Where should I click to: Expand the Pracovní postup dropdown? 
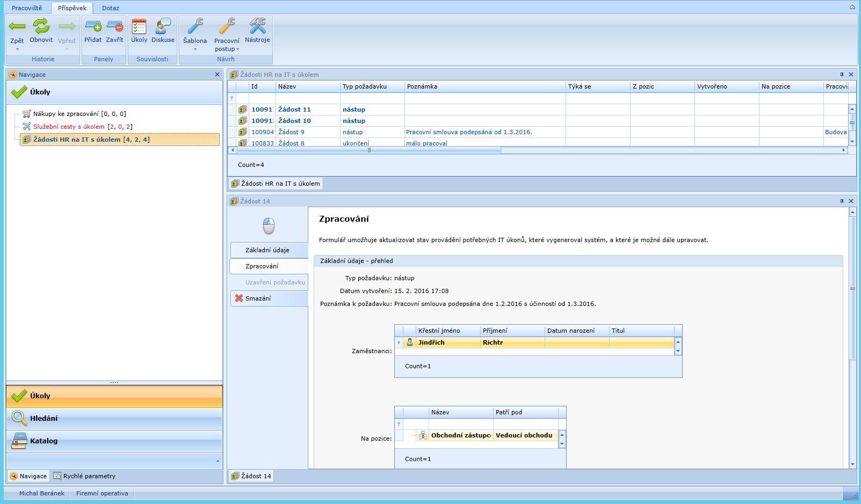[238, 49]
